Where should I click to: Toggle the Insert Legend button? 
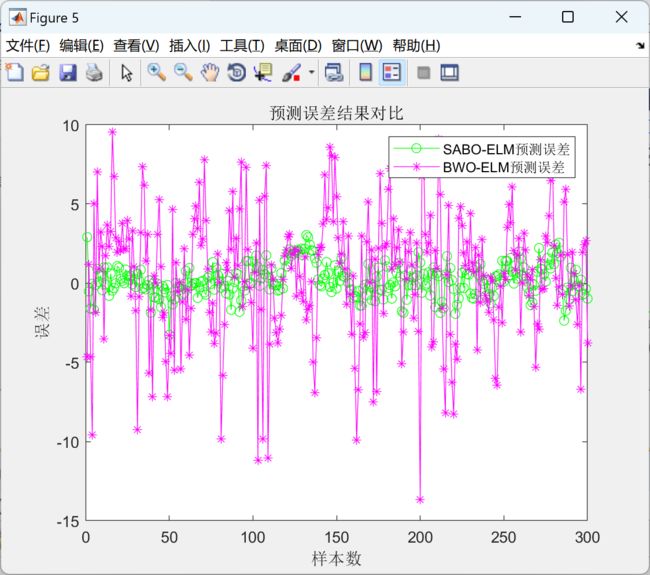point(391,72)
